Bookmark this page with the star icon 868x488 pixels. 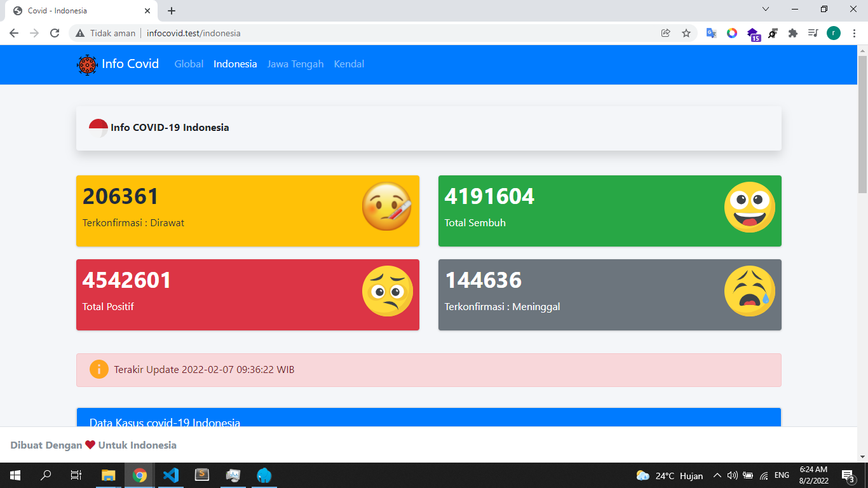click(686, 33)
